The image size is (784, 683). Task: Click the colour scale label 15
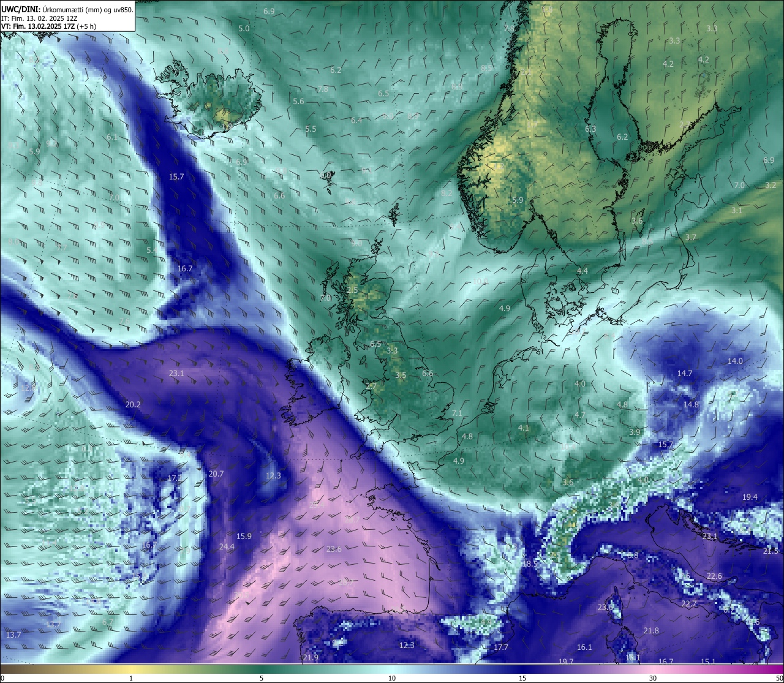pos(522,678)
